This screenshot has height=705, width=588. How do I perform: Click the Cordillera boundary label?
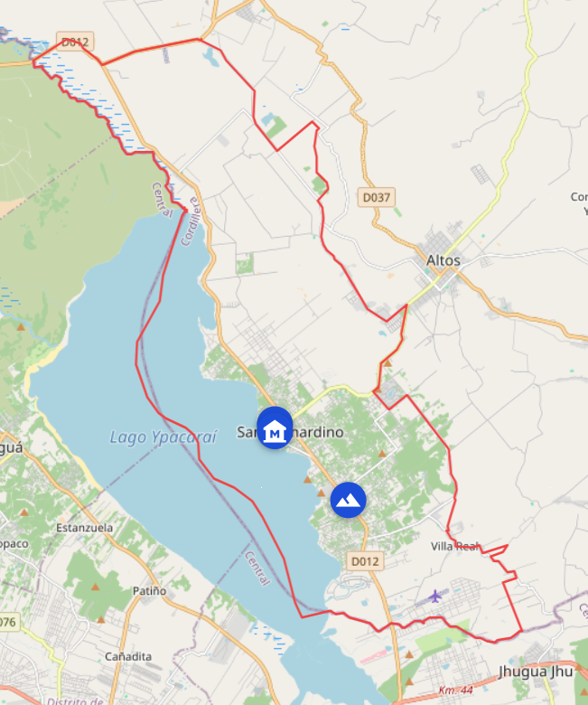coord(190,221)
